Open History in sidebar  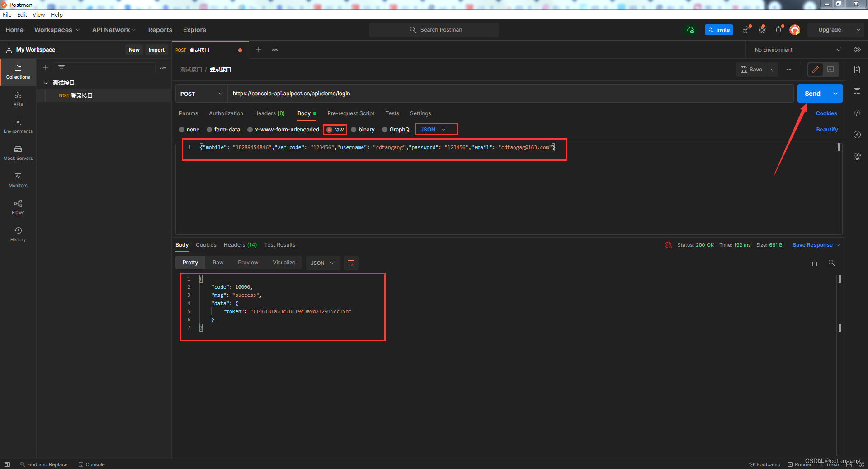pos(18,234)
